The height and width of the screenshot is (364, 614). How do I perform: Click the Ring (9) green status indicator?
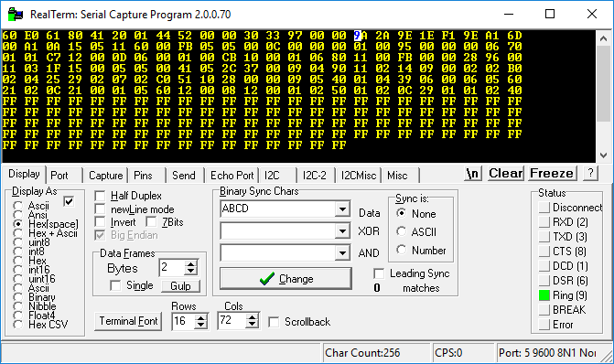coord(544,295)
